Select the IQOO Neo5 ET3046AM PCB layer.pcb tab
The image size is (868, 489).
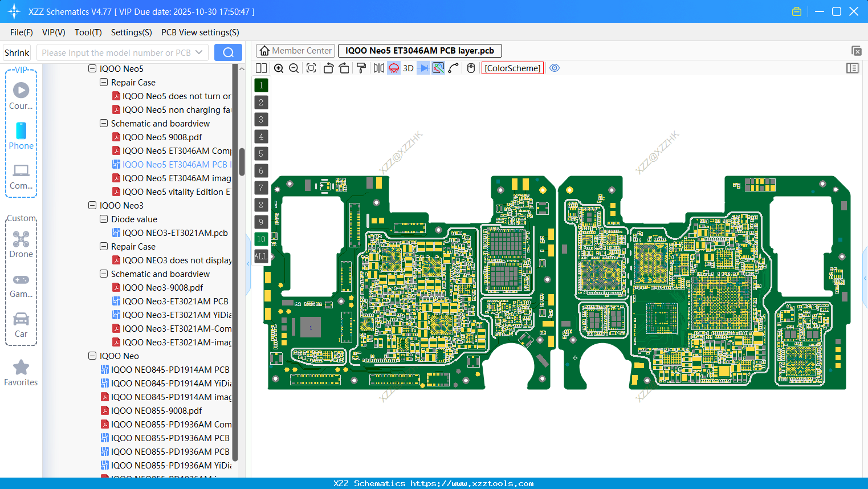[x=420, y=51]
